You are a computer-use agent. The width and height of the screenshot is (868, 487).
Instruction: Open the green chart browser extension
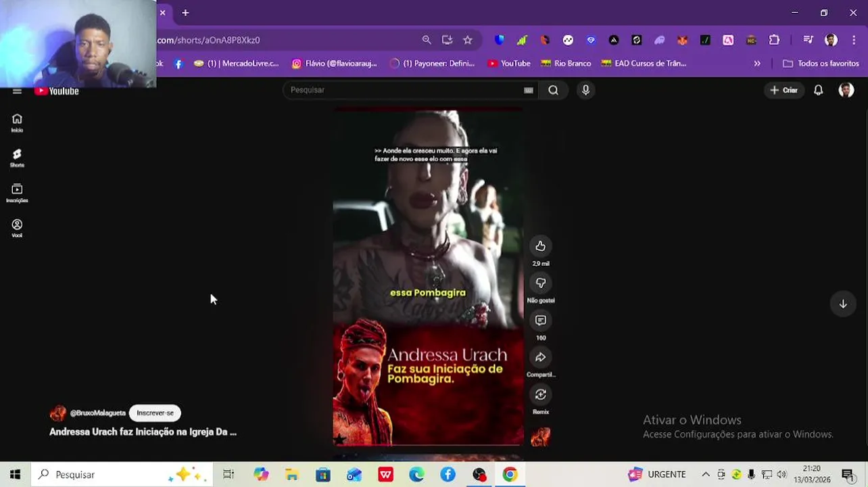pyautogui.click(x=522, y=40)
